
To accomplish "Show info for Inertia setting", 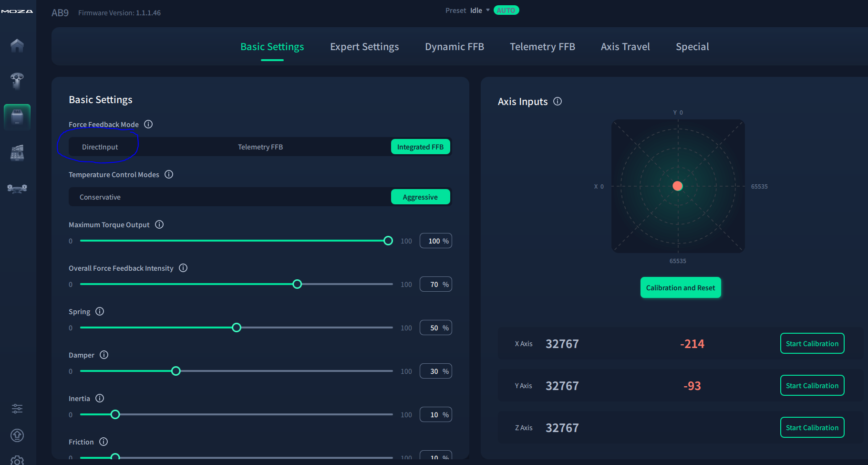I will pyautogui.click(x=100, y=398).
